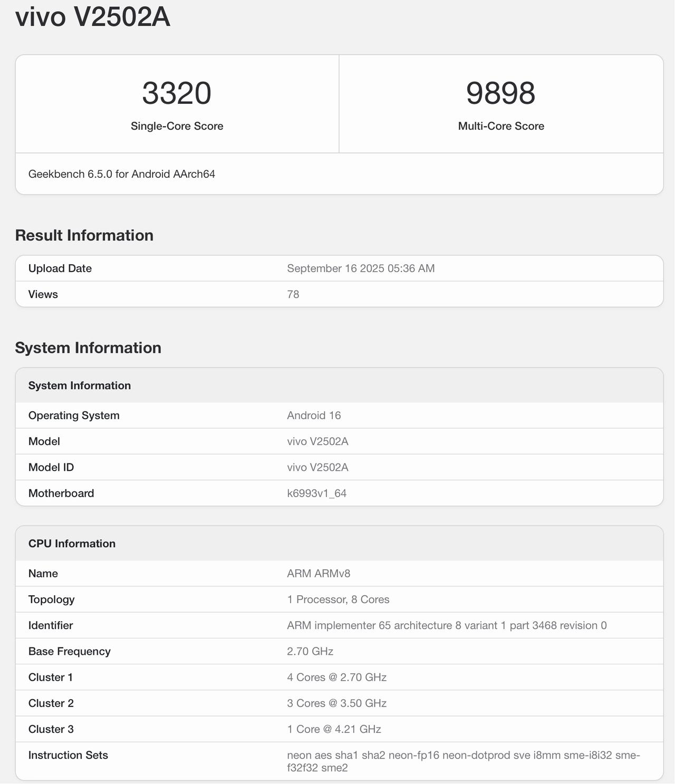Click the Cluster 2 row label
The width and height of the screenshot is (675, 784).
point(51,703)
